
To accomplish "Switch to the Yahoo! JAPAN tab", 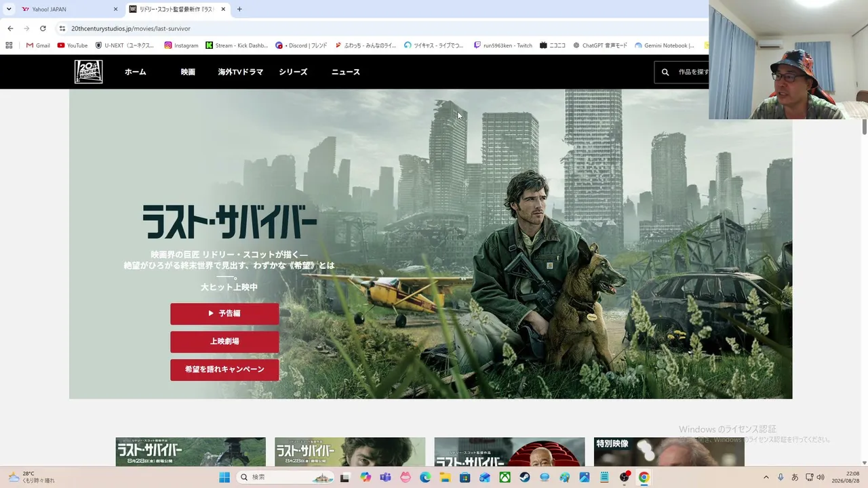I will [x=70, y=9].
